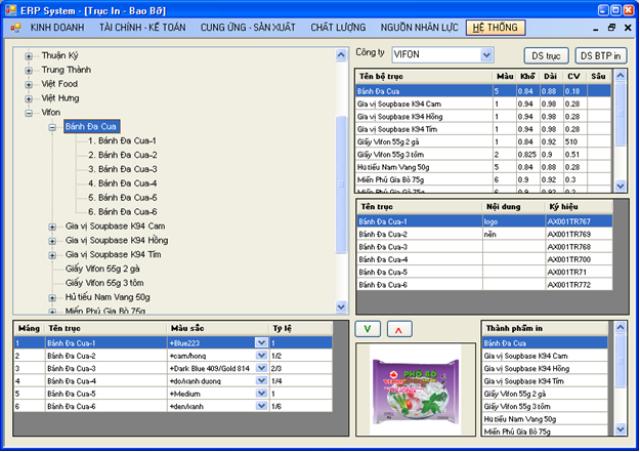
Task: Click the Màu sắc column header
Action: [218, 328]
